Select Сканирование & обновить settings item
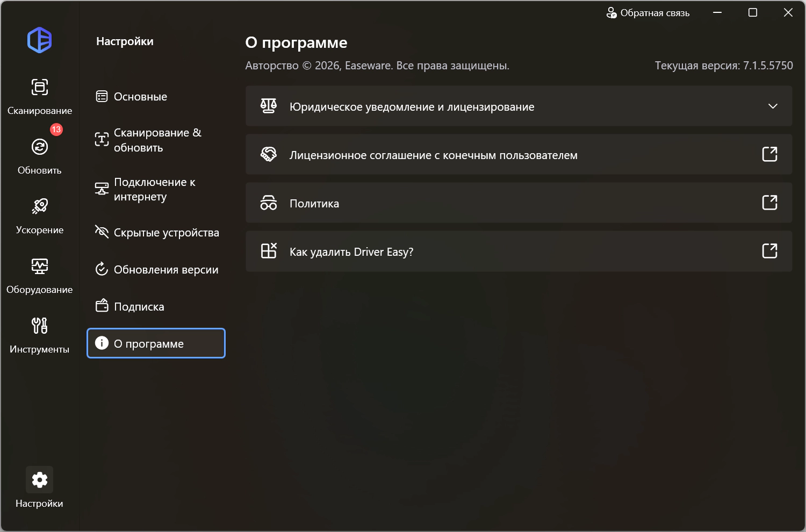806x532 pixels. (156, 140)
